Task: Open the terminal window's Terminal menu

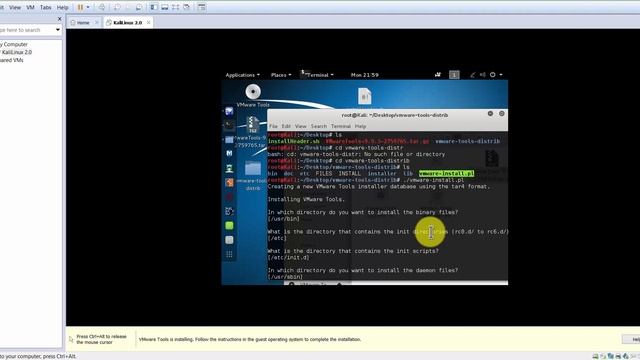Action: point(341,127)
